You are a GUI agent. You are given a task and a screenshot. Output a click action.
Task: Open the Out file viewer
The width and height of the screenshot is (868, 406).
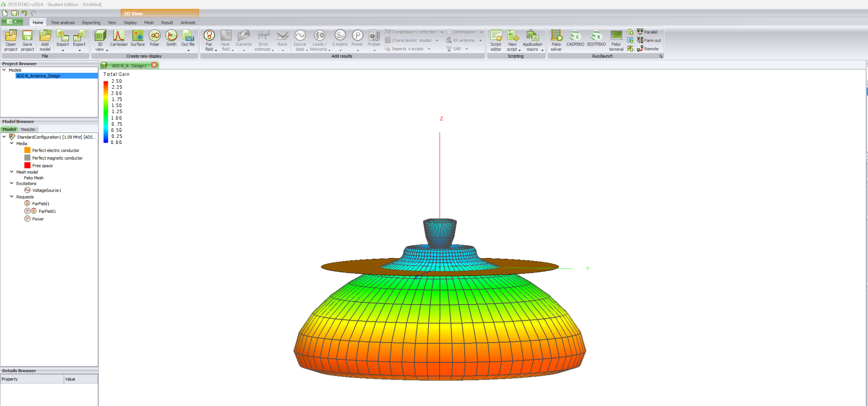point(188,38)
